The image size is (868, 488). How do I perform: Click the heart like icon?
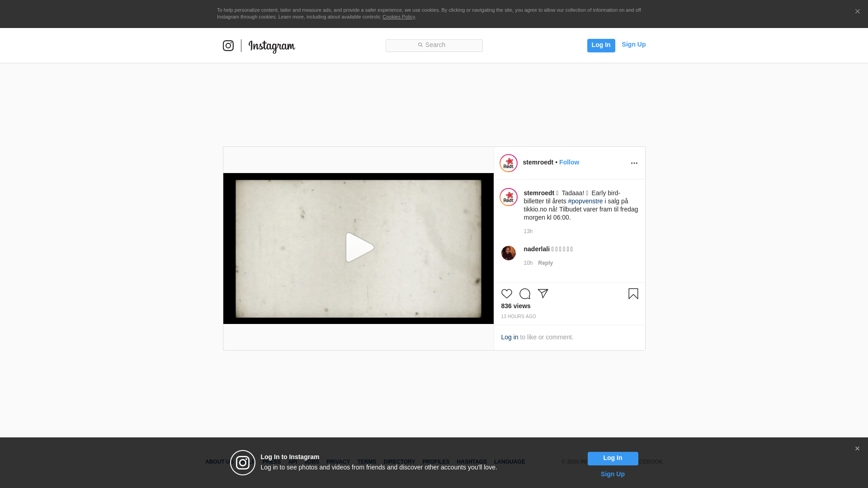click(x=506, y=294)
